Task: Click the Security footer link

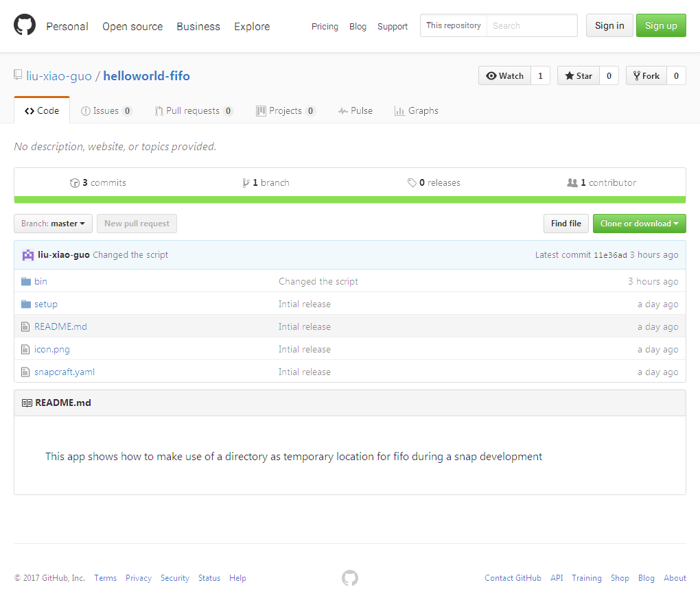Action: coord(175,578)
